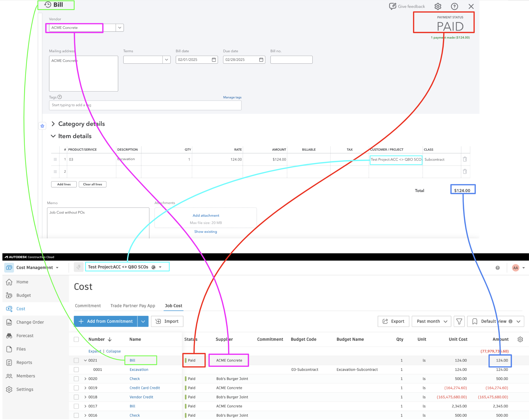Click back arrow beside project name
Image resolution: width=529 pixels, height=420 pixels.
click(x=78, y=267)
